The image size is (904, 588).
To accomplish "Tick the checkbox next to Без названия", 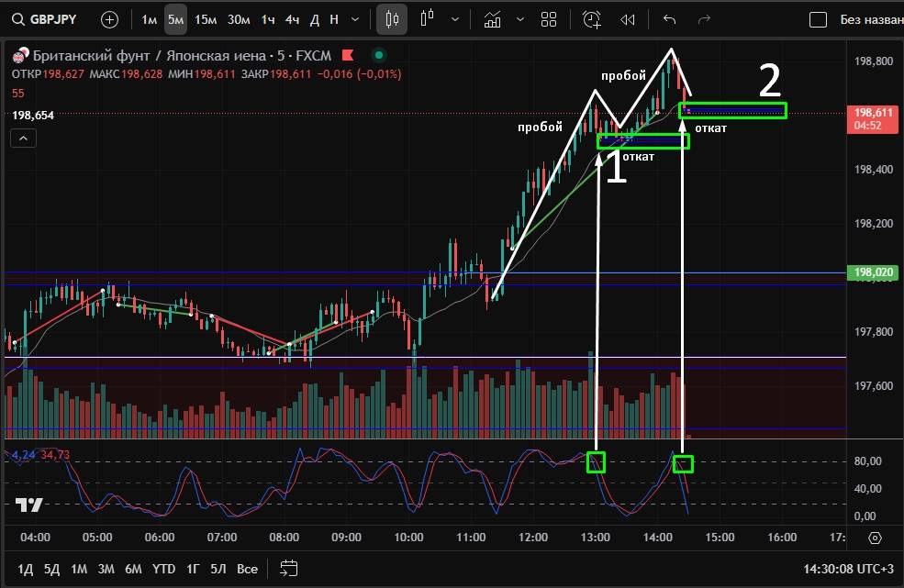I will click(817, 19).
